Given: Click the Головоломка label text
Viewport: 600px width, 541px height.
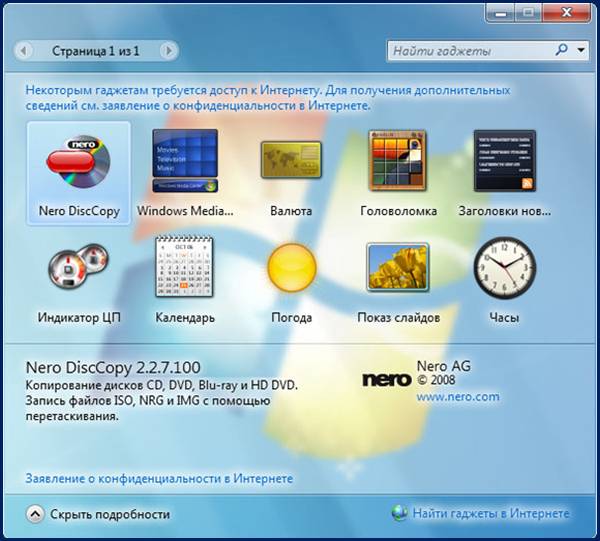Looking at the screenshot, I should pos(399,211).
